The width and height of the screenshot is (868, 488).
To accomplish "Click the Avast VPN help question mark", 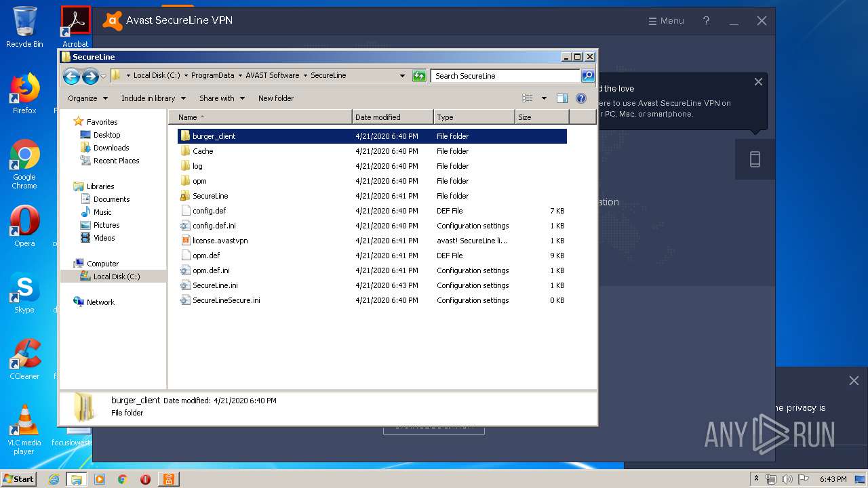I will click(706, 21).
